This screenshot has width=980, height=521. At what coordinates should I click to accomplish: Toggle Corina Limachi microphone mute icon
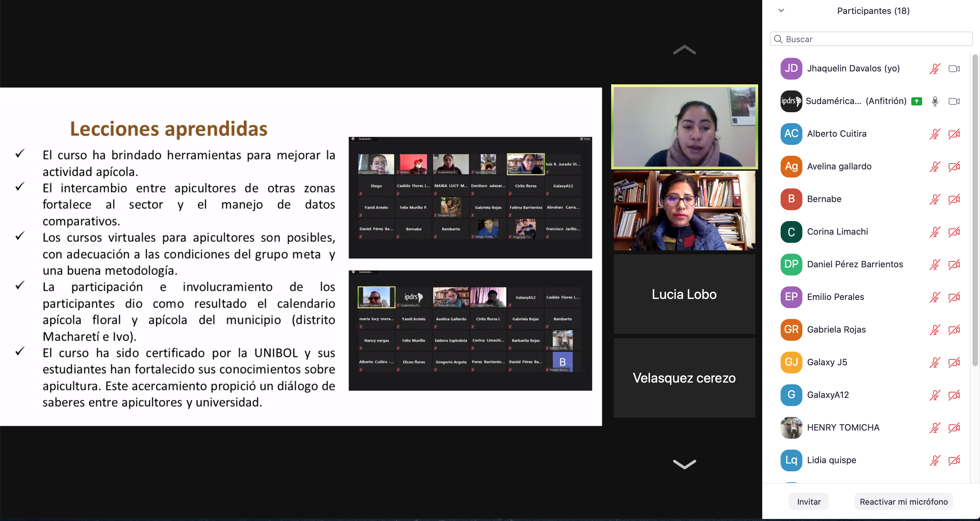[935, 232]
